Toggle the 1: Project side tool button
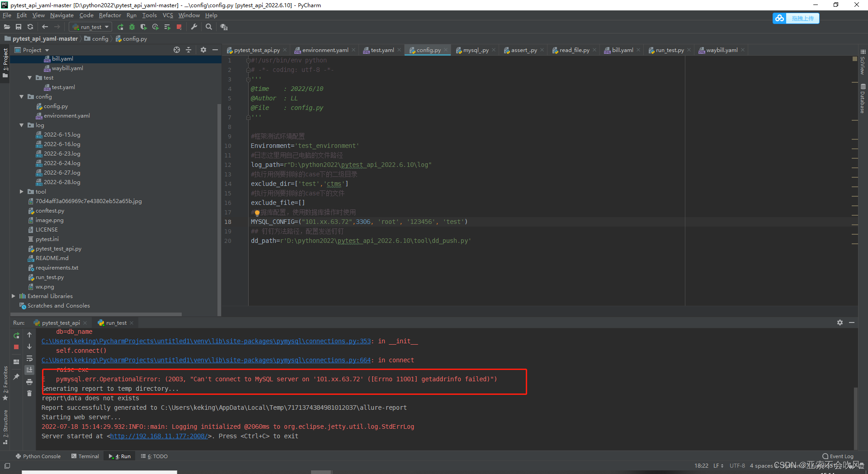868x474 pixels. point(5,63)
